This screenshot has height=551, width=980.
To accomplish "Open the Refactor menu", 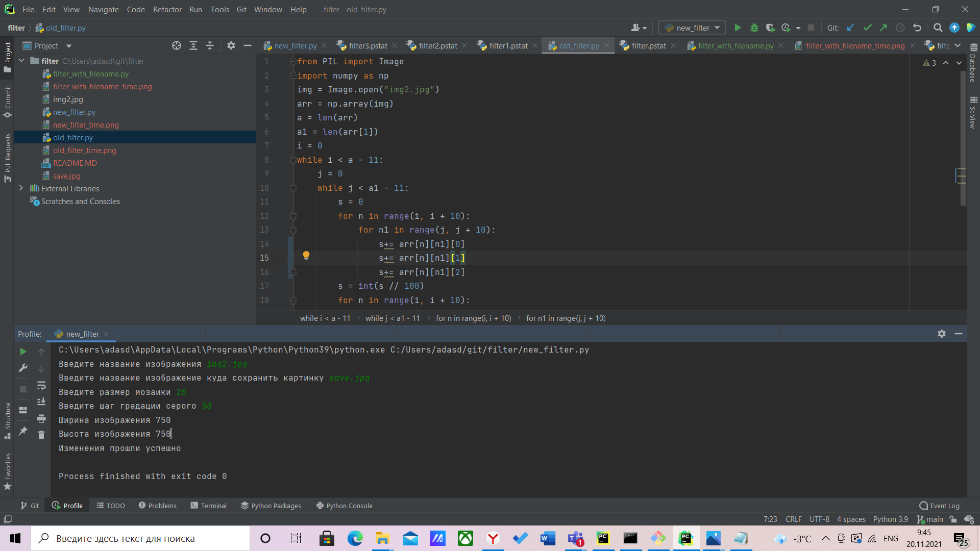I will point(167,9).
